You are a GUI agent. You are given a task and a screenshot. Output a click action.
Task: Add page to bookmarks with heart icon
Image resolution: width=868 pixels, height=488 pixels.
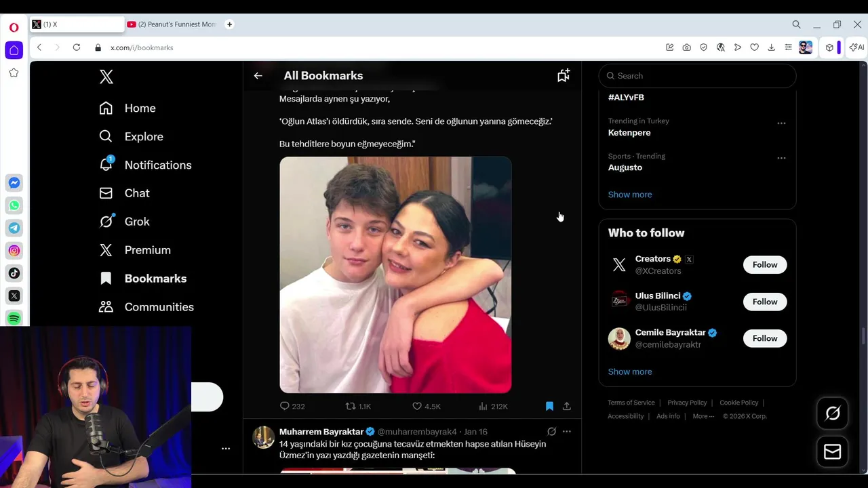point(754,47)
